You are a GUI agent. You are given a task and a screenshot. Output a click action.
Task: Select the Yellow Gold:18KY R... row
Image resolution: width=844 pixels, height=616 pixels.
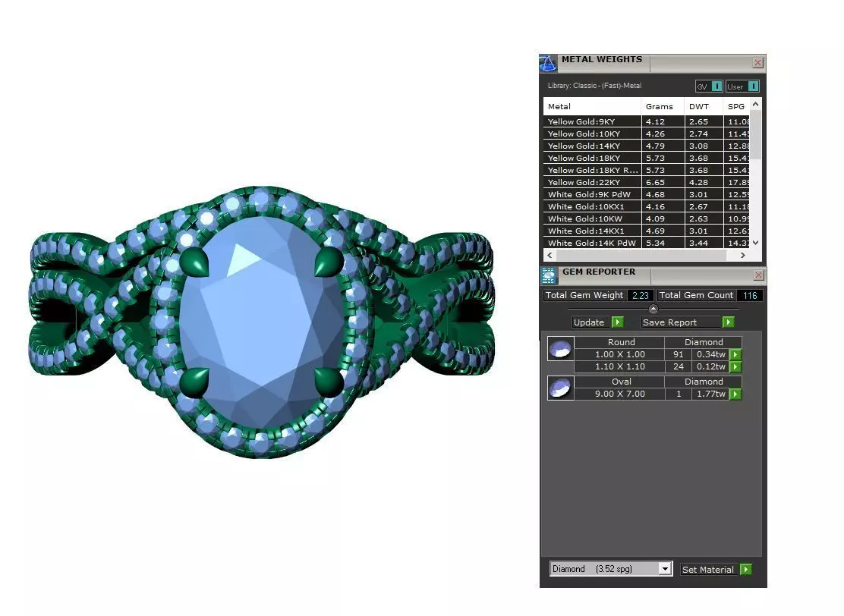pyautogui.click(x=647, y=170)
